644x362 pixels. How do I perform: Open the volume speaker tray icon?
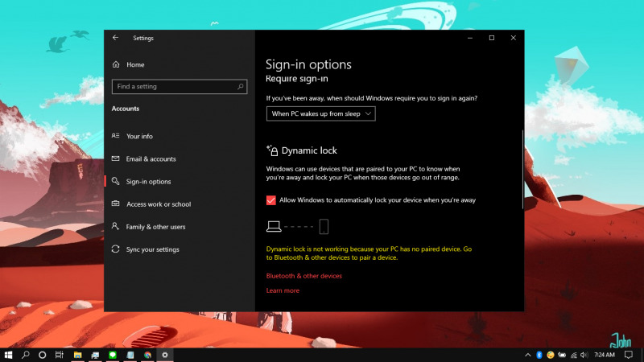[584, 355]
